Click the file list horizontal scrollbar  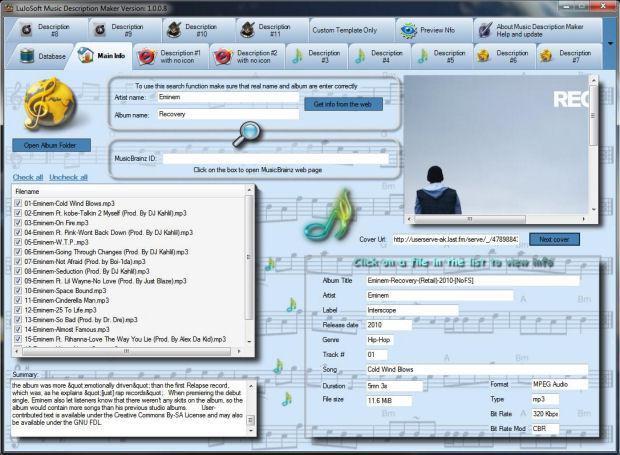(x=127, y=351)
